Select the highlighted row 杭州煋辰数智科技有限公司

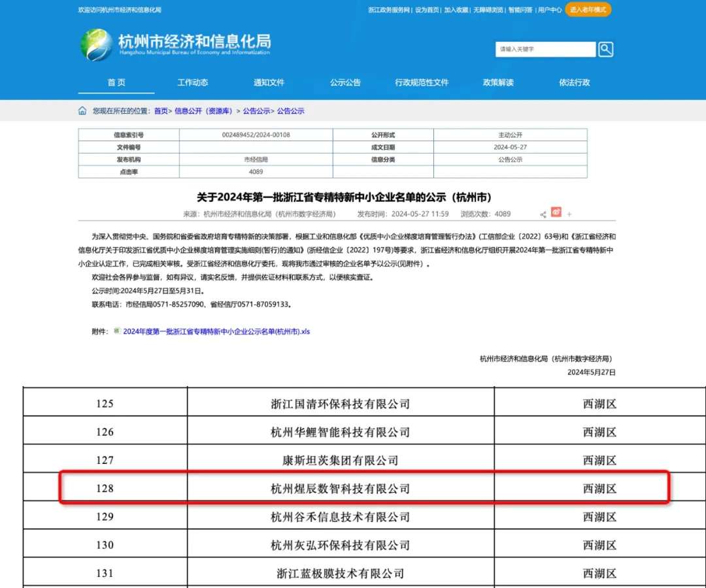[340, 488]
